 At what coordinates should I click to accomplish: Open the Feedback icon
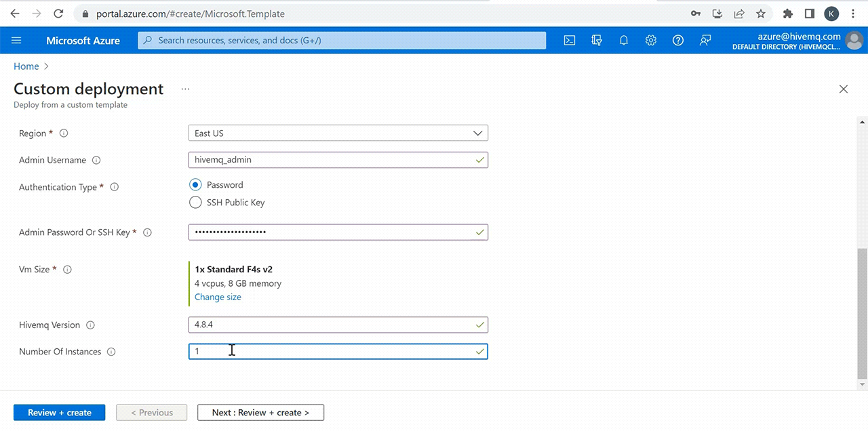tap(705, 41)
